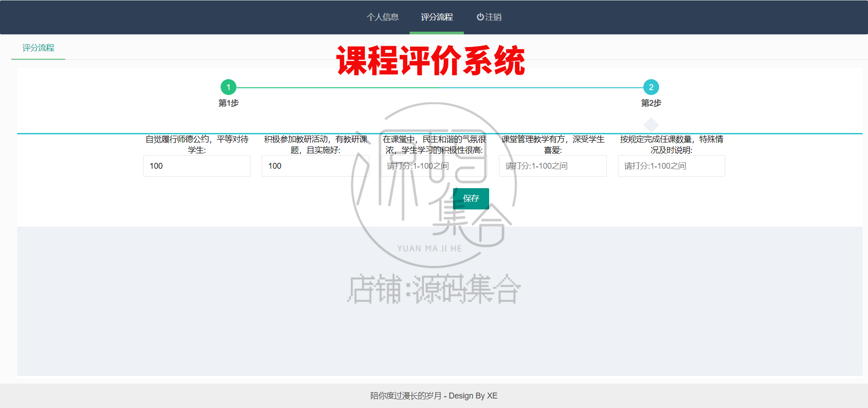Select the 评分流程 nav item

437,17
